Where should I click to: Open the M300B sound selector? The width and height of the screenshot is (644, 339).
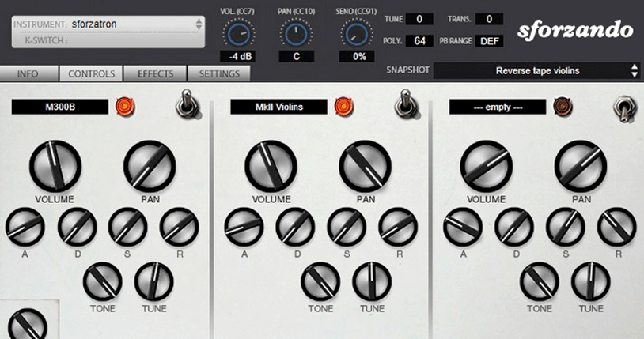pos(59,106)
